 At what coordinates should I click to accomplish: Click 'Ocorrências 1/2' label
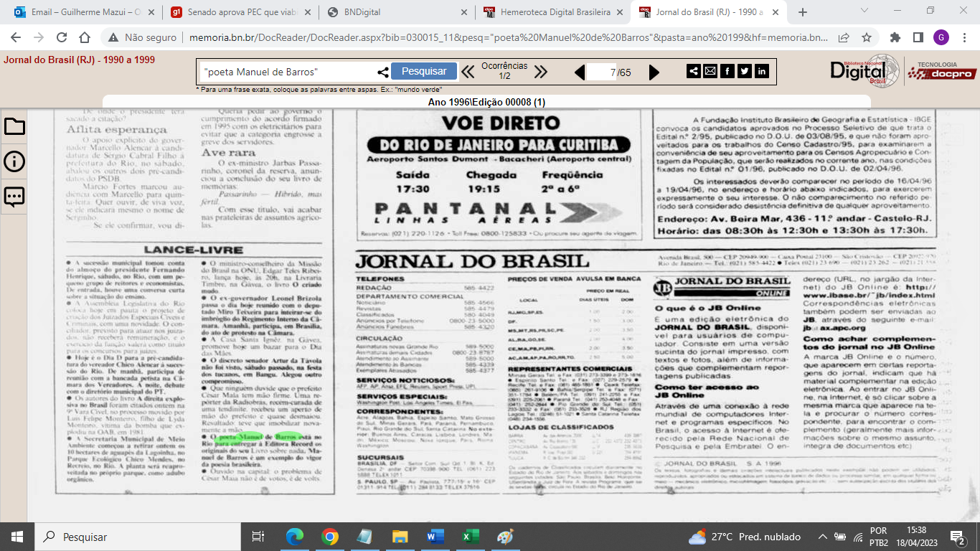click(504, 71)
